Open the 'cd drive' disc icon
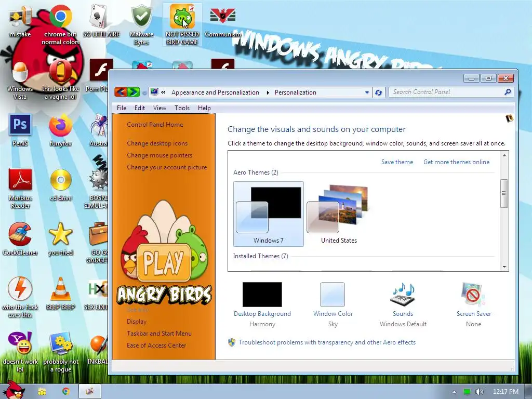532x399 pixels. click(61, 185)
